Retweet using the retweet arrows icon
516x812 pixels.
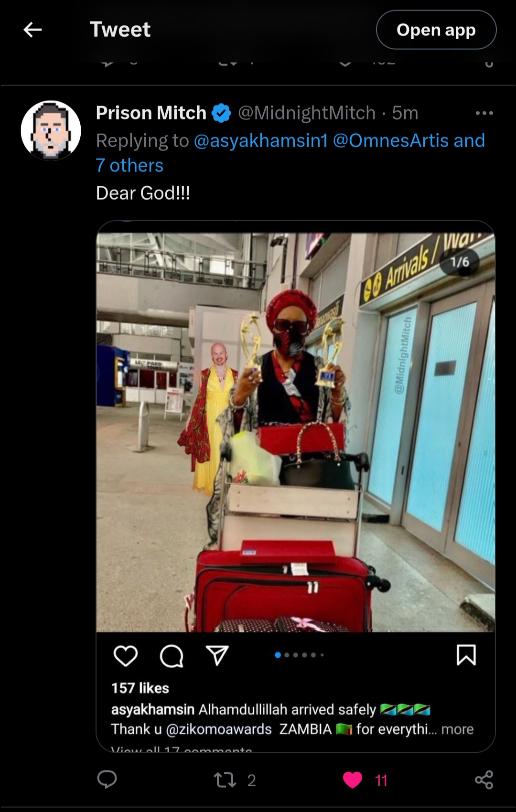(225, 780)
